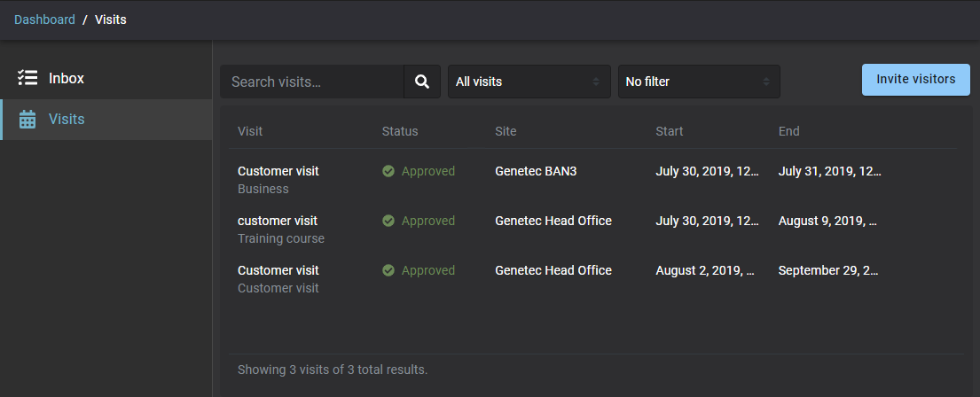The width and height of the screenshot is (980, 397).
Task: Click the green approved checkmark for Genetec BAN3
Action: click(388, 171)
